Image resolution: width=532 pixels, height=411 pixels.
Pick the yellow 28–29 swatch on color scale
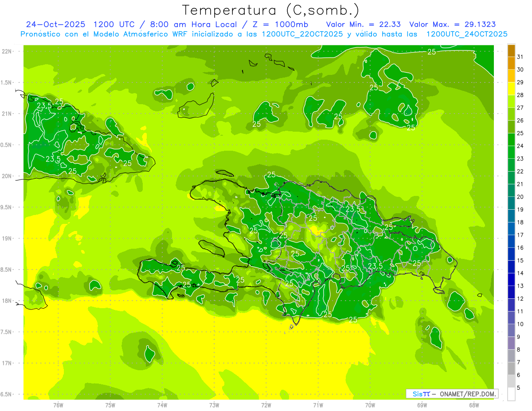511,89
